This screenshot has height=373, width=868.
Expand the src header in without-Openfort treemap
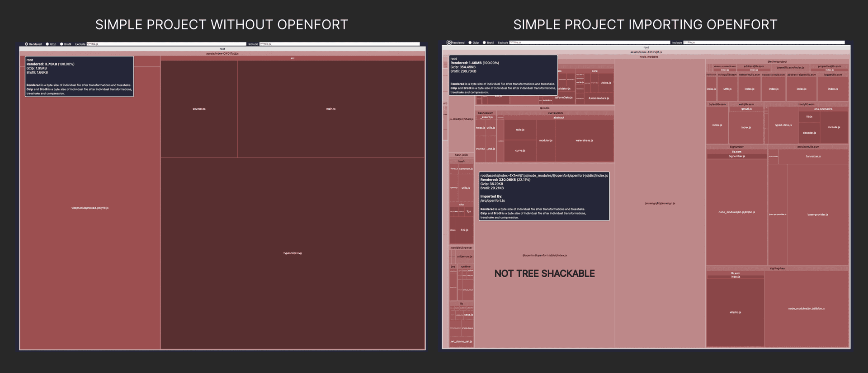pos(292,58)
